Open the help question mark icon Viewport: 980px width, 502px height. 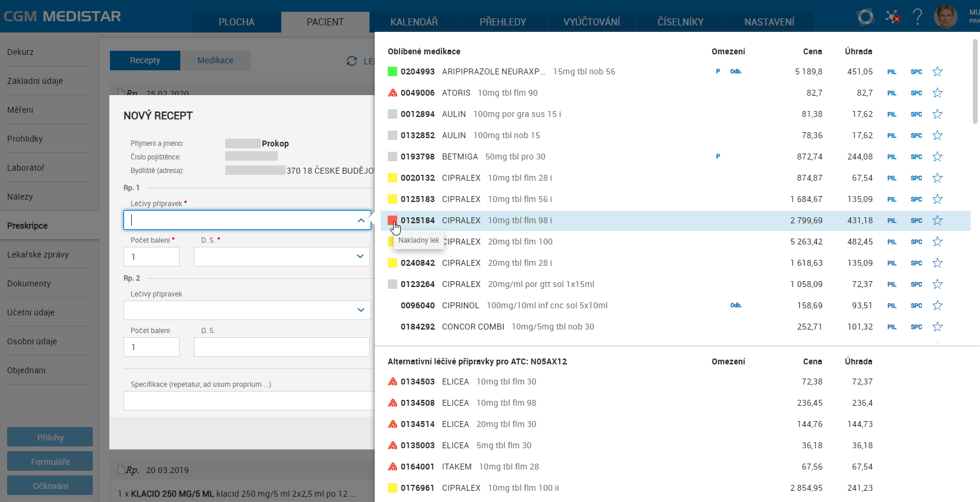(917, 17)
